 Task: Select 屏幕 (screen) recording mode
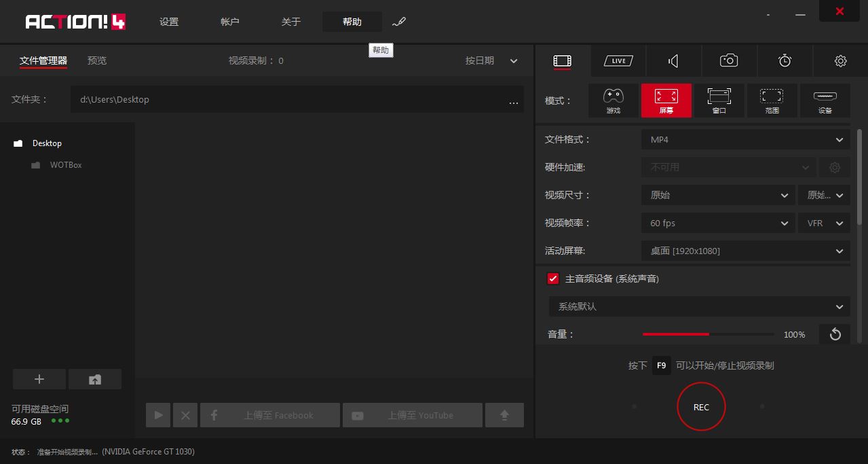tap(666, 101)
